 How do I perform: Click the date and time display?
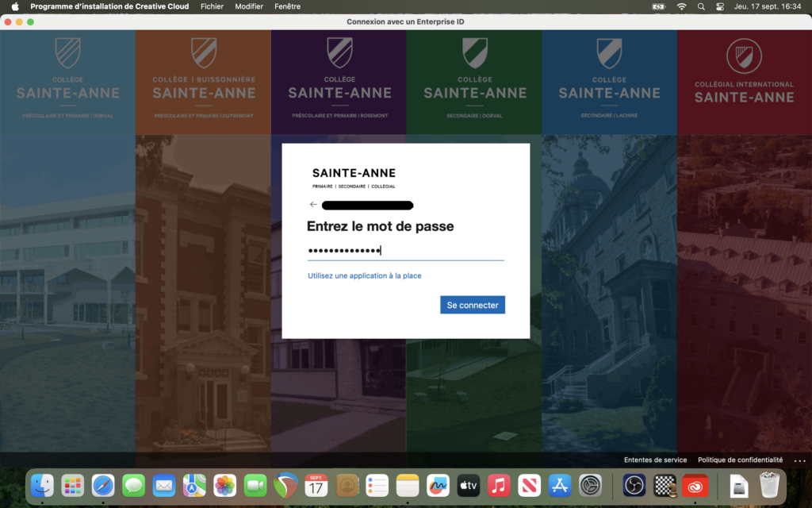coord(767,6)
